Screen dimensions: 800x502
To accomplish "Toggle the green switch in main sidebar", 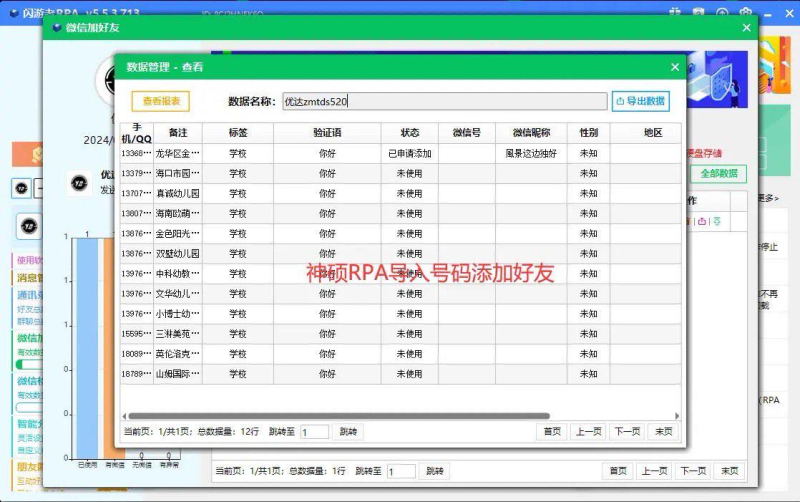I will (29, 364).
